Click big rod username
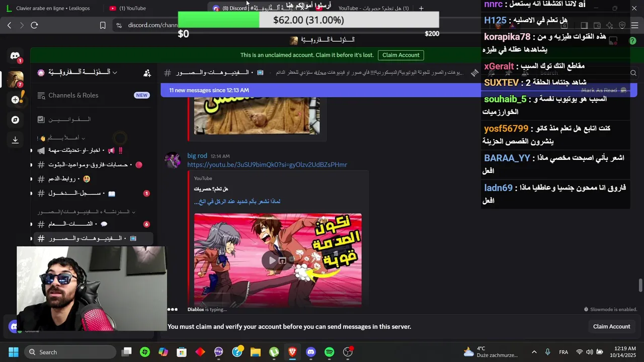Screen dimensions: 644x362 197,156
